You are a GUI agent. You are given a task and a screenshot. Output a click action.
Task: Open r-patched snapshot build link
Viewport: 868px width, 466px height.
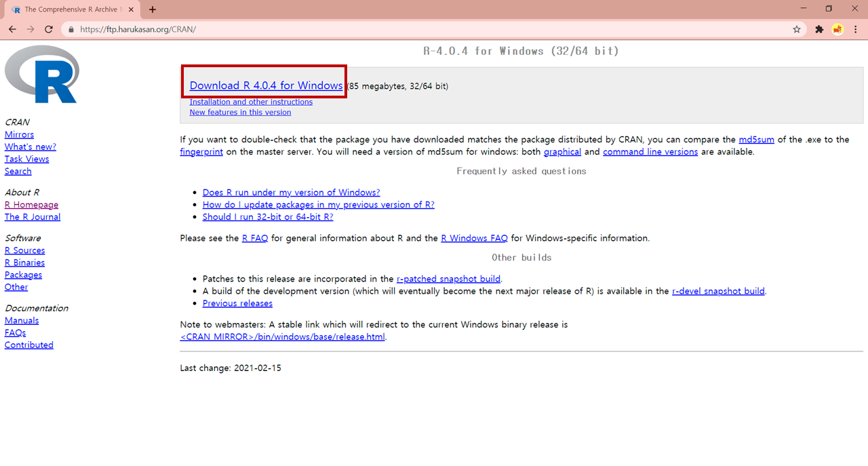(x=448, y=279)
